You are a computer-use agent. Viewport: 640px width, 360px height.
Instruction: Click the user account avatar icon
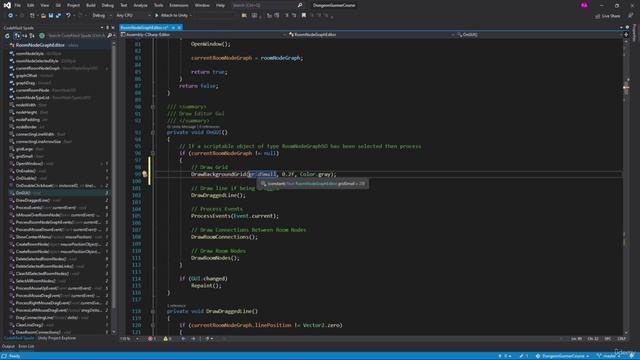584,5
